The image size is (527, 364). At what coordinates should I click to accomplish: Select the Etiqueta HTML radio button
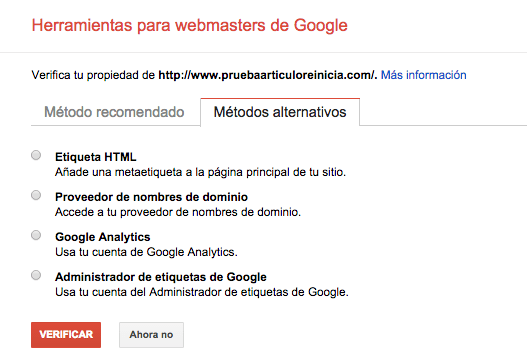point(36,155)
